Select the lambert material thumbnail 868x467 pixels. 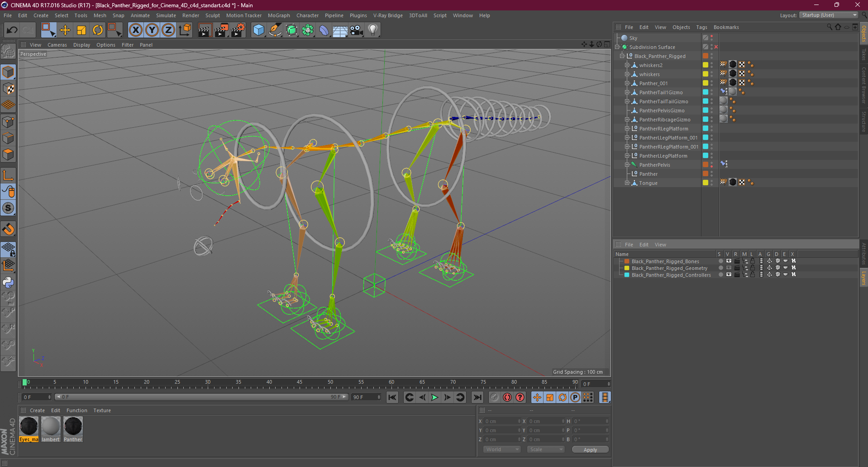click(x=51, y=429)
